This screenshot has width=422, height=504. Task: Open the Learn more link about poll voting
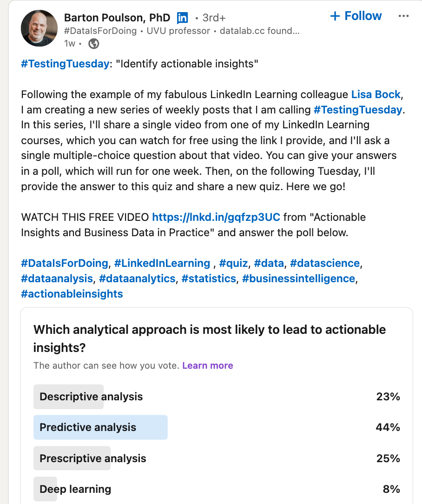point(207,365)
